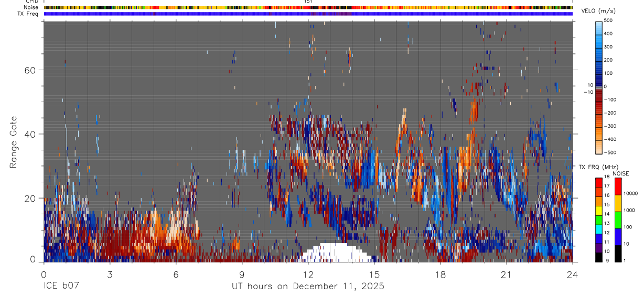The image size is (644, 297).
Task: Click the 21 tick on the UT hours axis
Action: tap(507, 274)
